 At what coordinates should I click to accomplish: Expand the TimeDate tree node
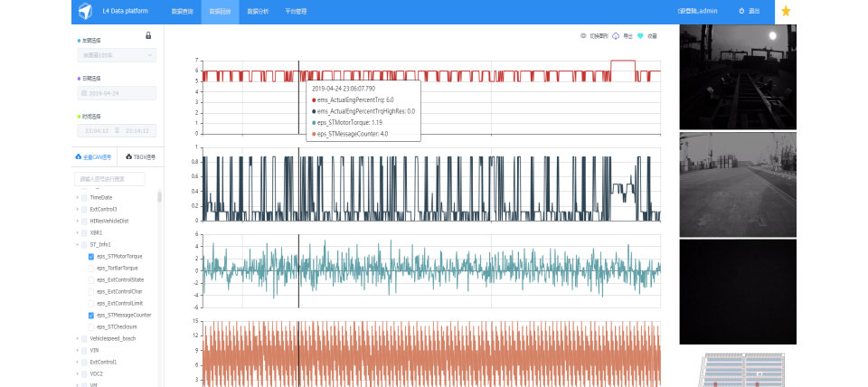pos(77,198)
